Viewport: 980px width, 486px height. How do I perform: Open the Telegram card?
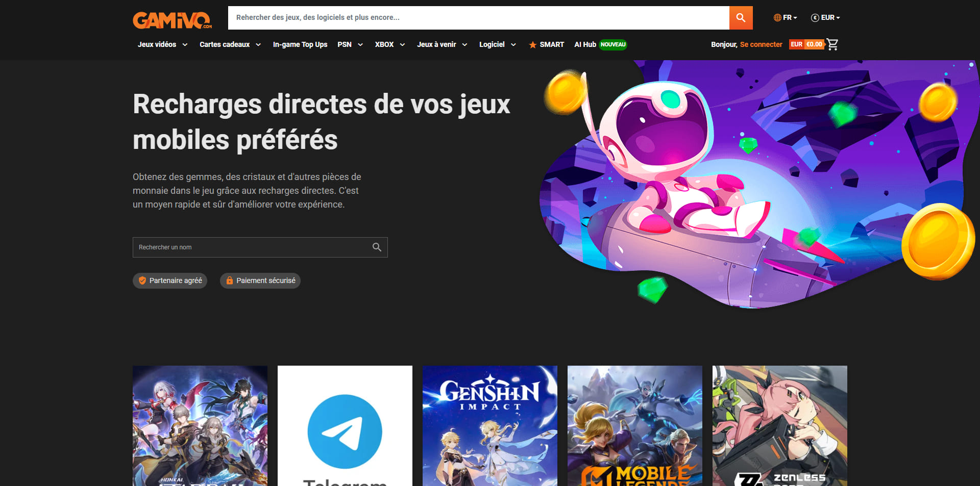pyautogui.click(x=345, y=426)
